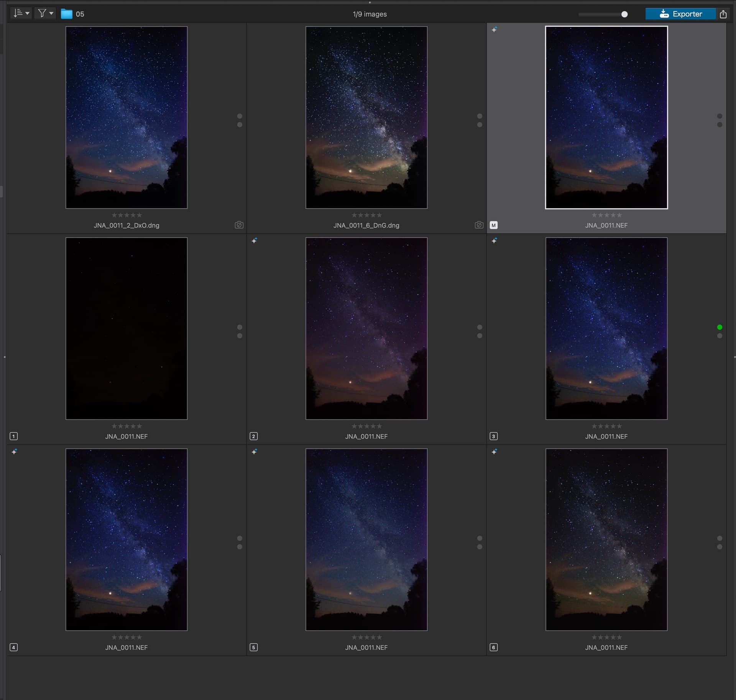Click processing status dot on JNA_0011_2_DxO.dng
Viewport: 736px width, 700px height.
240,125
